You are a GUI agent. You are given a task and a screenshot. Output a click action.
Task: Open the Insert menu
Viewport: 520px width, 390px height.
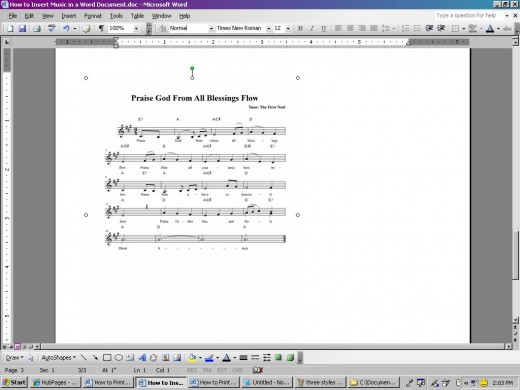[x=69, y=16]
